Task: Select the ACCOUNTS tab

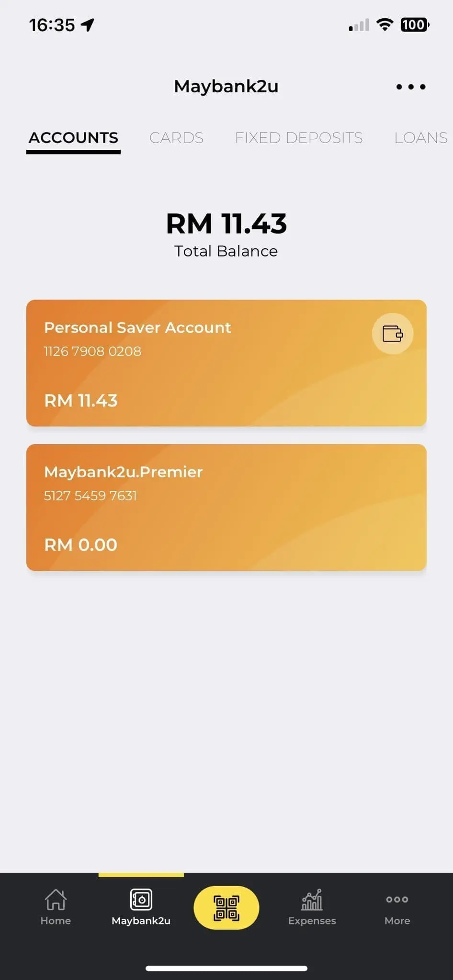Action: 73,138
